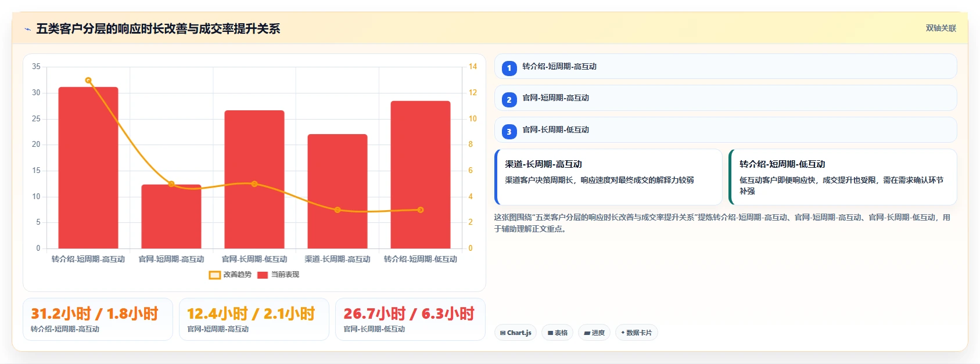Image resolution: width=980 pixels, height=364 pixels.
Task: Open the ranked row 官网-长周期-低互动
Action: pos(726,130)
